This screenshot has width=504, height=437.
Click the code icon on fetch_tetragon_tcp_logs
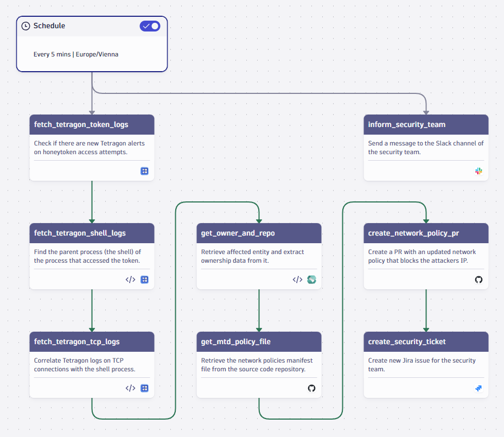click(130, 388)
